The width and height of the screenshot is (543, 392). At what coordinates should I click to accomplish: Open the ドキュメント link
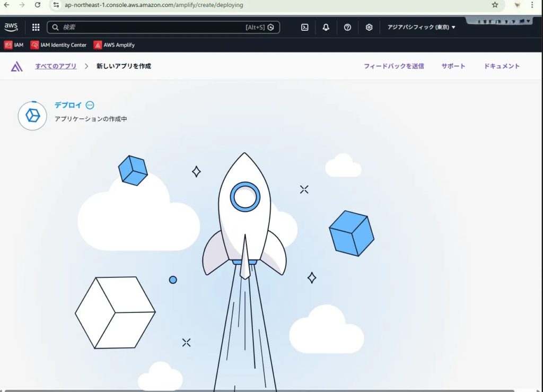pyautogui.click(x=502, y=66)
